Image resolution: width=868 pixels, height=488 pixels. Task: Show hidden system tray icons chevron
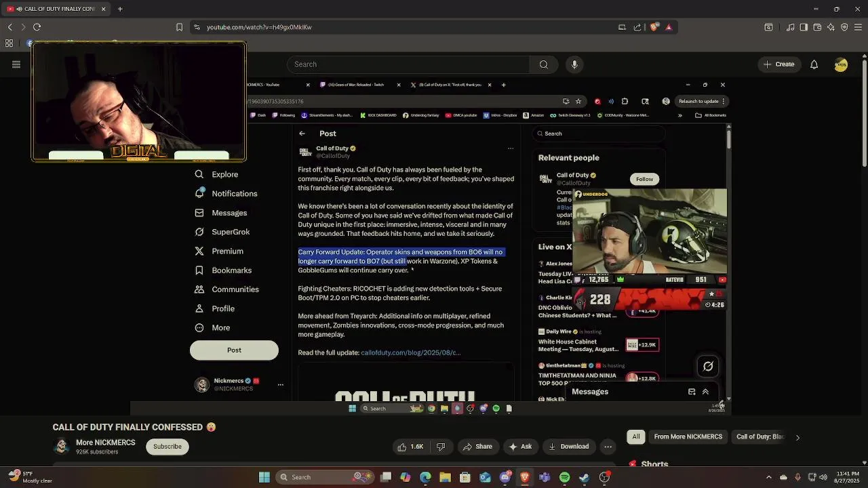point(768,477)
